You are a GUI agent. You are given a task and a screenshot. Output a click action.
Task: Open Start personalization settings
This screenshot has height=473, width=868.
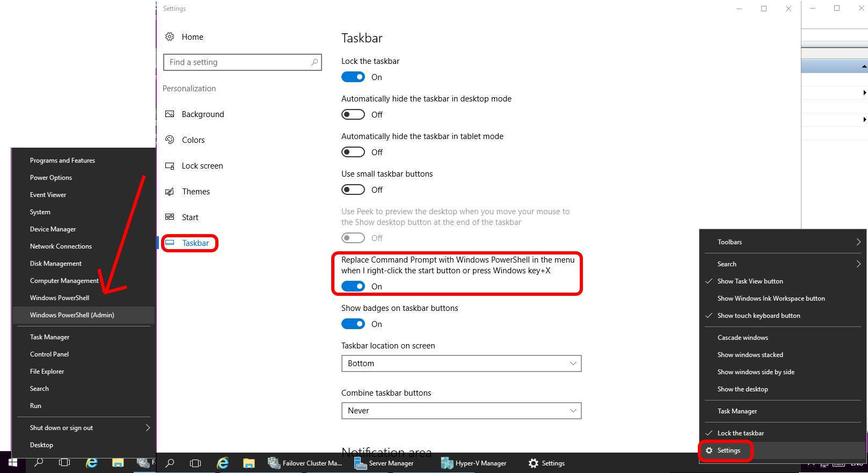pyautogui.click(x=189, y=217)
